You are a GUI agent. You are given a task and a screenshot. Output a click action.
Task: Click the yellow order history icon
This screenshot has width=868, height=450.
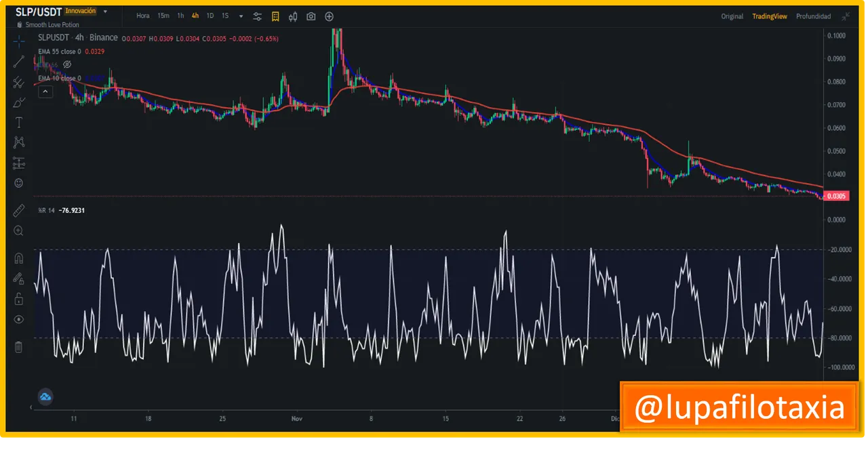click(275, 16)
